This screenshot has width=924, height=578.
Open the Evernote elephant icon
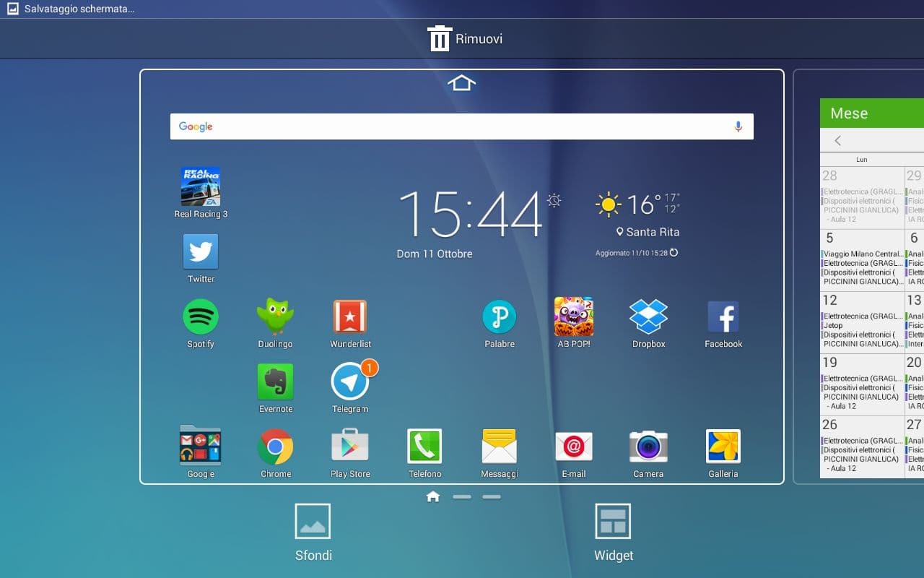(x=276, y=381)
